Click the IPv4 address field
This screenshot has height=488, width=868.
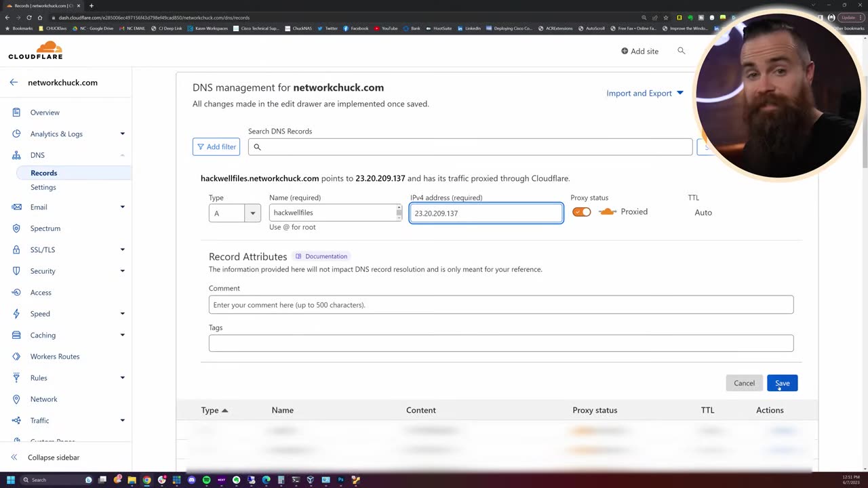pyautogui.click(x=486, y=213)
